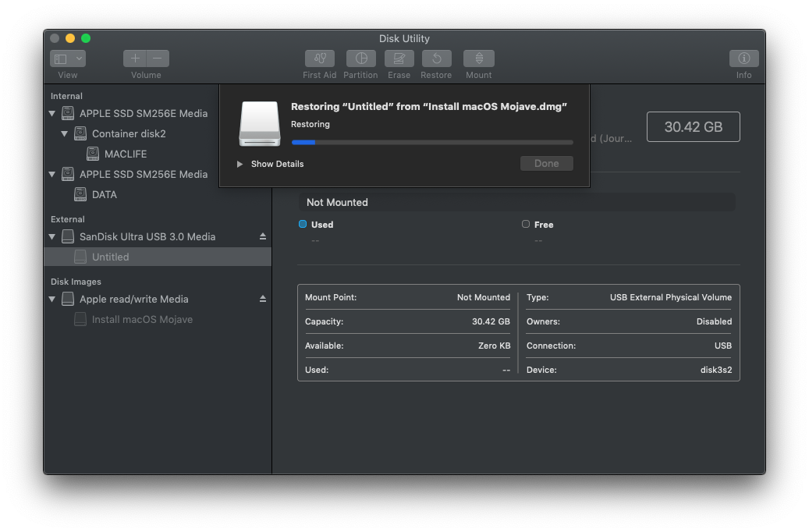This screenshot has height=532, width=809.
Task: Collapse the Container disk2 tree entry
Action: click(x=65, y=133)
